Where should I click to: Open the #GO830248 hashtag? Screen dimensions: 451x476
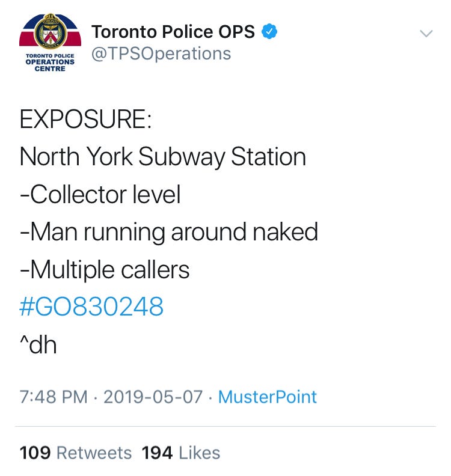pyautogui.click(x=91, y=307)
